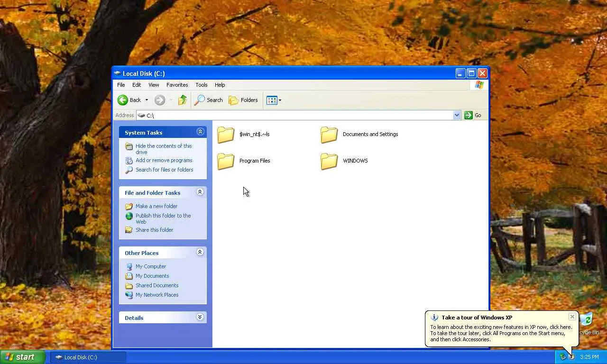Open the 'My Network Places' link text
Screen dimensions: 607x364
[x=157, y=295]
